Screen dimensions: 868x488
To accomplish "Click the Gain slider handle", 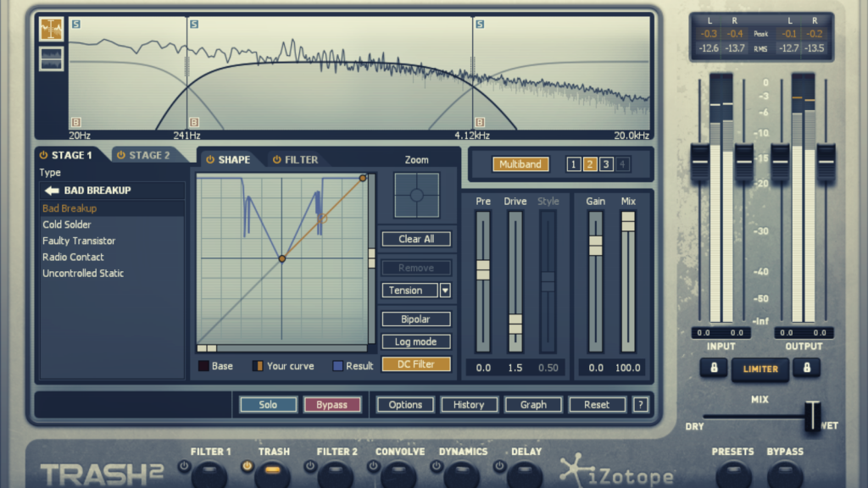I will click(596, 246).
